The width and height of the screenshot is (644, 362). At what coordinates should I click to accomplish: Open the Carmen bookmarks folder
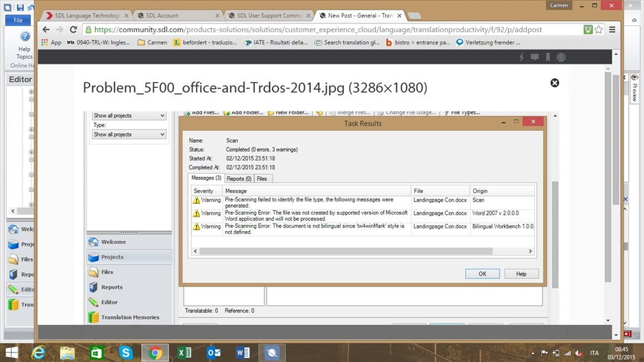pyautogui.click(x=152, y=43)
